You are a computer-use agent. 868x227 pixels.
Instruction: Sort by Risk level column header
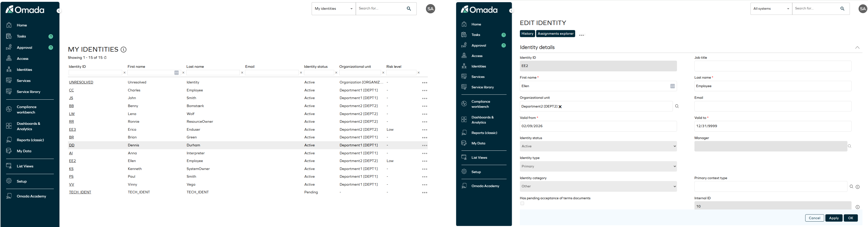394,67
